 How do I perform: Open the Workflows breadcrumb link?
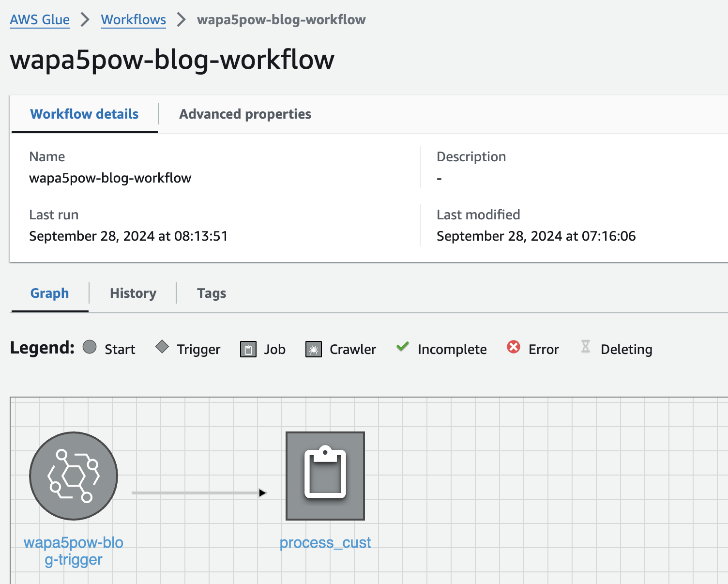[134, 20]
